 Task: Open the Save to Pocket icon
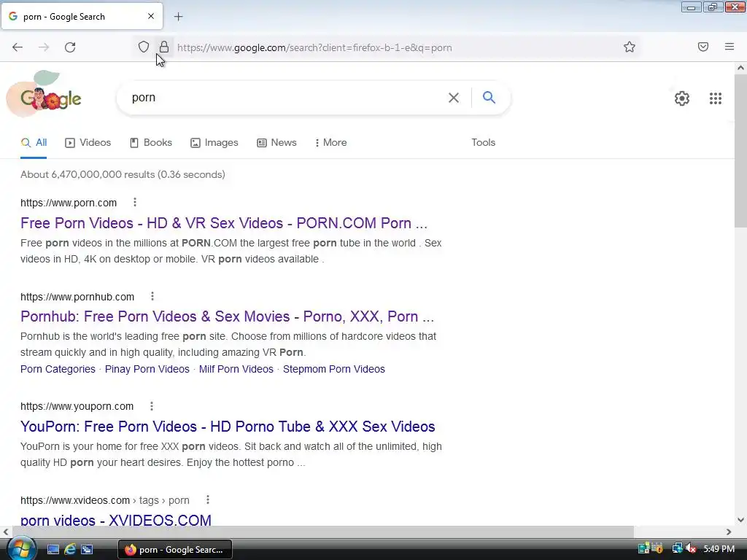[x=703, y=47]
